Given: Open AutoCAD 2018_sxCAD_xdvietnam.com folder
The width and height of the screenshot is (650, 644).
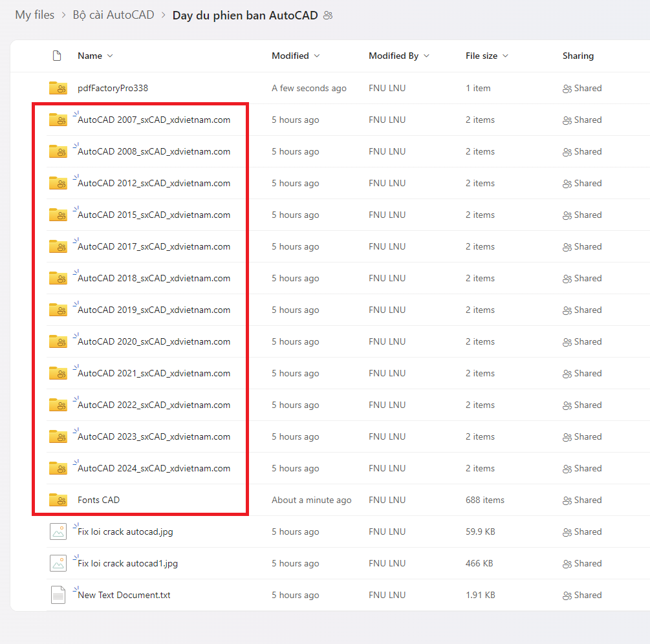Looking at the screenshot, I should click(154, 279).
